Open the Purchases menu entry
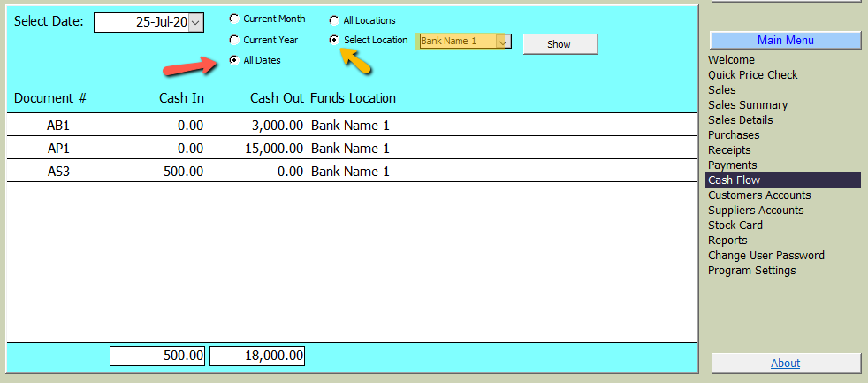 [734, 135]
